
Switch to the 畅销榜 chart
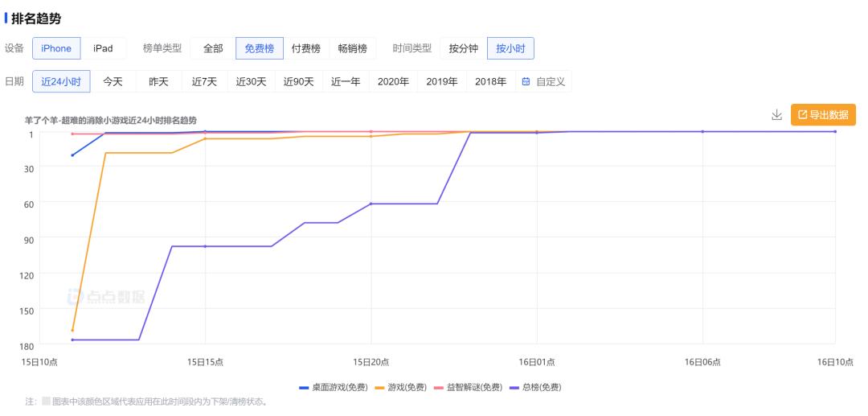[x=353, y=48]
